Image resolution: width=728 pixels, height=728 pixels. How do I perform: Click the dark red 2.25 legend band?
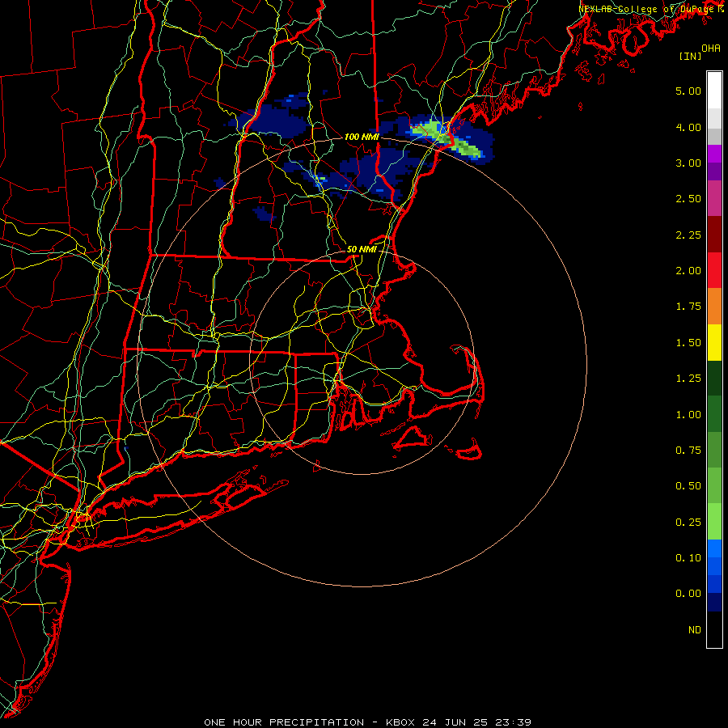pos(714,235)
